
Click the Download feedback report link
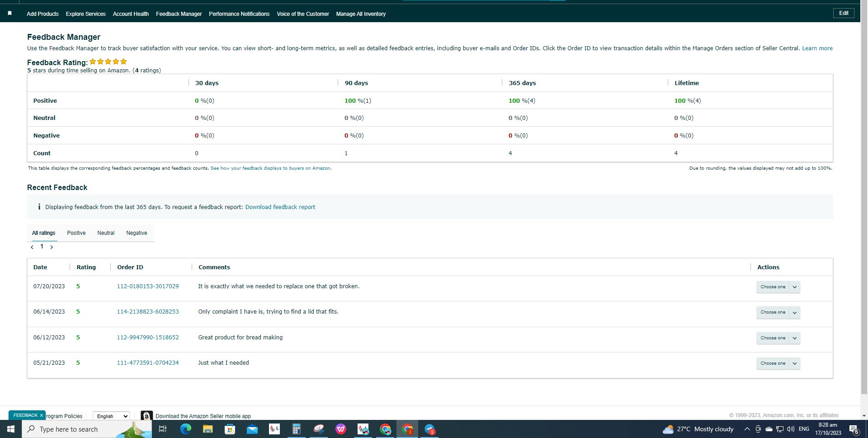280,207
